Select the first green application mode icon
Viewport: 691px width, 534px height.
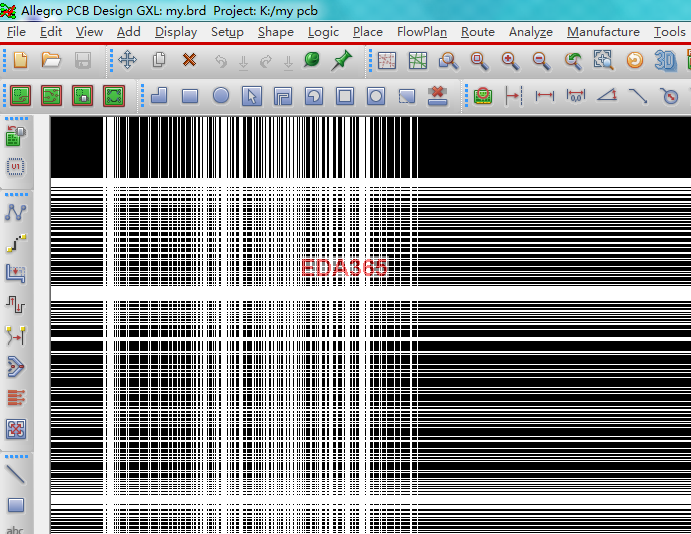[x=21, y=96]
